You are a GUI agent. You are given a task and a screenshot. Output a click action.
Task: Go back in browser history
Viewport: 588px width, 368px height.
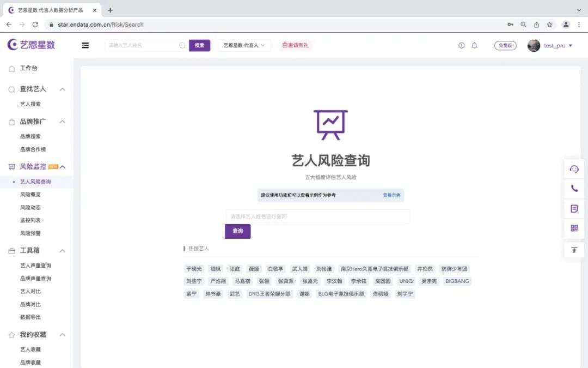(9, 25)
